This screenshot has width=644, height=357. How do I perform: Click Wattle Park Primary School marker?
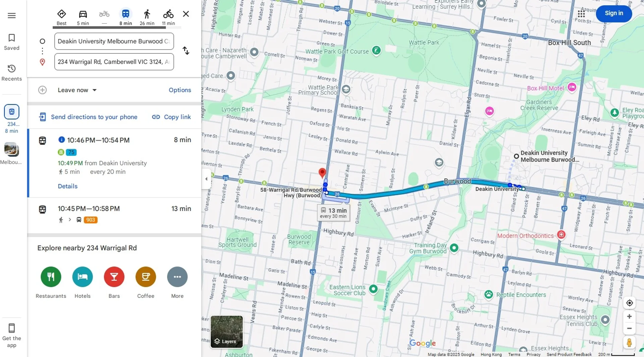[346, 89]
